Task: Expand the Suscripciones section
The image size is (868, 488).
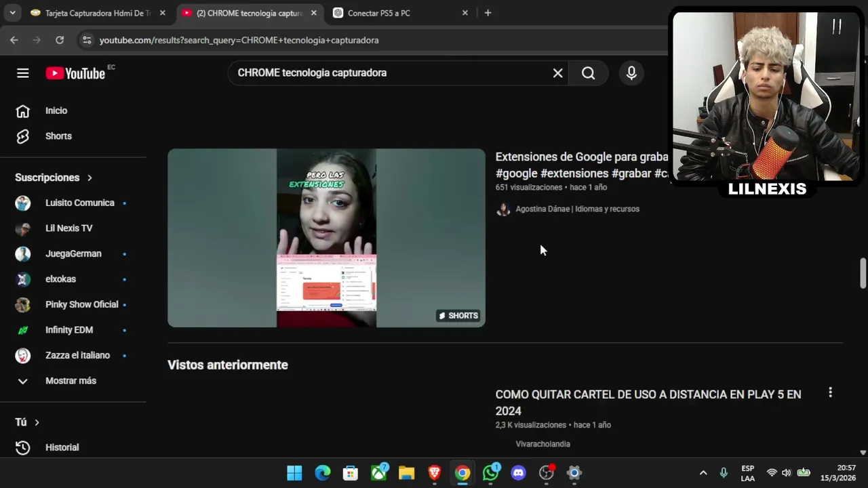Action: pyautogui.click(x=54, y=178)
